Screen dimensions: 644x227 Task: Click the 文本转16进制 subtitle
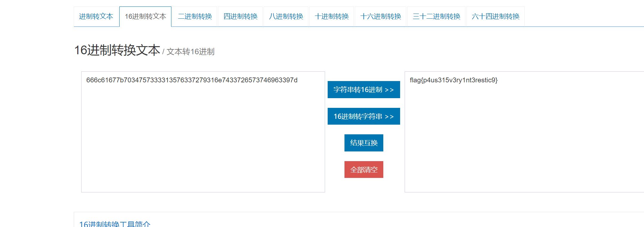pyautogui.click(x=191, y=52)
